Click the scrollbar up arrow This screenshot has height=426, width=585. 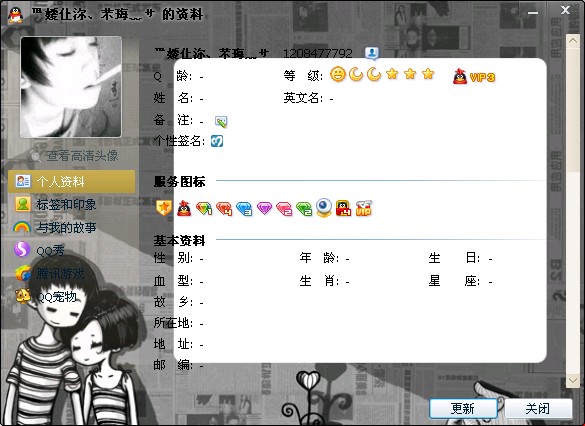tap(573, 41)
